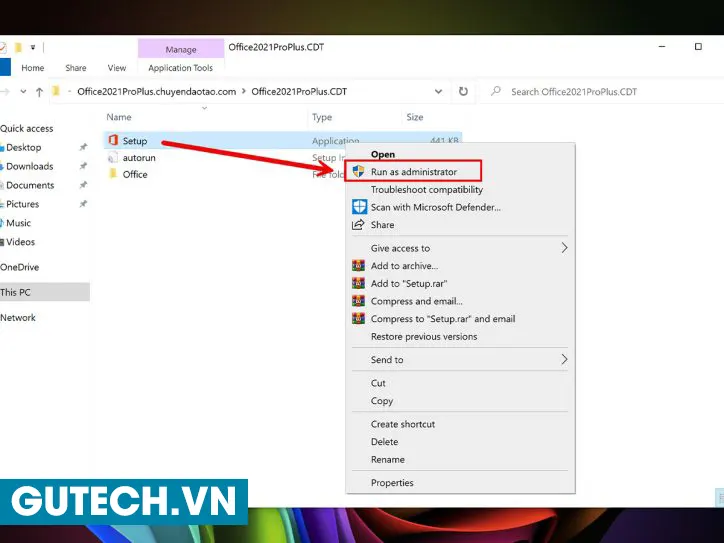Viewport: 724px width, 543px height.
Task: Click WinRAR icon next to Add to archive
Action: [x=358, y=265]
